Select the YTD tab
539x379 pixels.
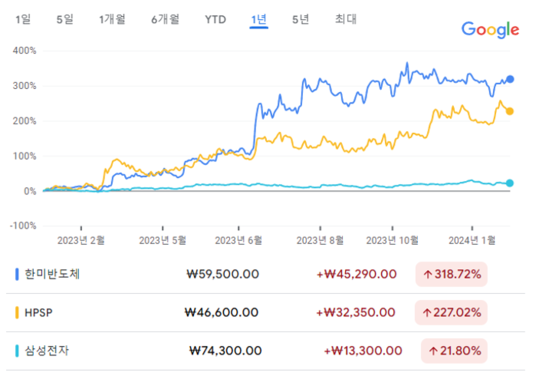(216, 20)
